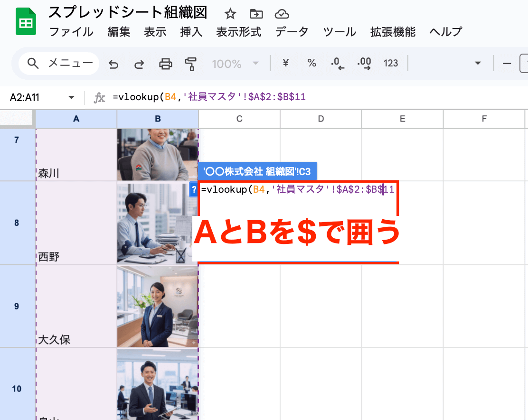The image size is (528, 420).
Task: Open the データ menu
Action: (x=292, y=32)
